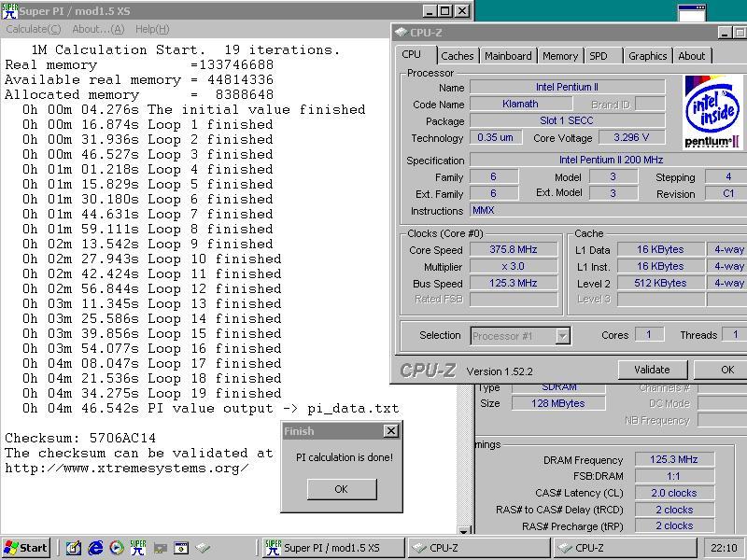747x560 pixels.
Task: Click the Level 2 cache '512 KBytes' value
Action: 660,283
